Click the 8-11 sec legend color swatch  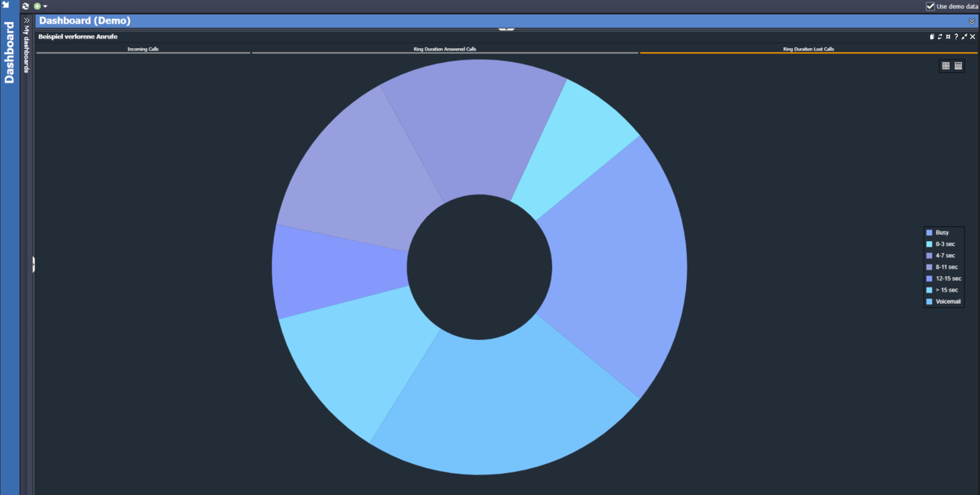click(929, 267)
